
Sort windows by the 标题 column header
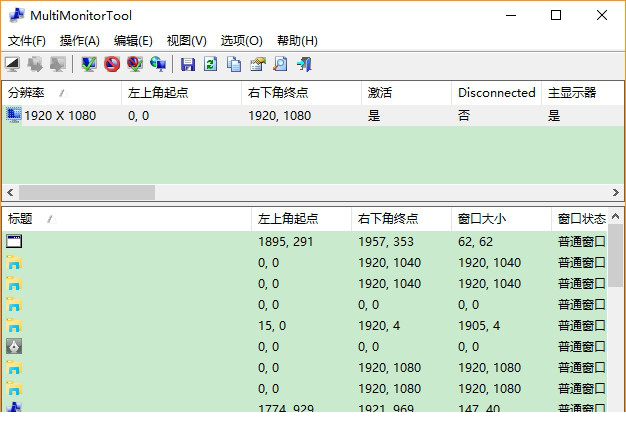pos(127,219)
